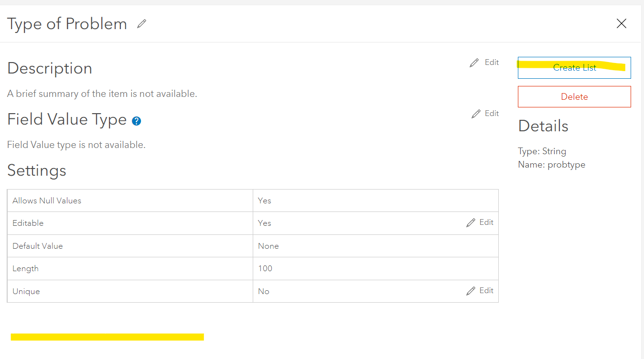Click the Length value 100 cell
Viewport: 644px width, 359px height.
pyautogui.click(x=265, y=268)
